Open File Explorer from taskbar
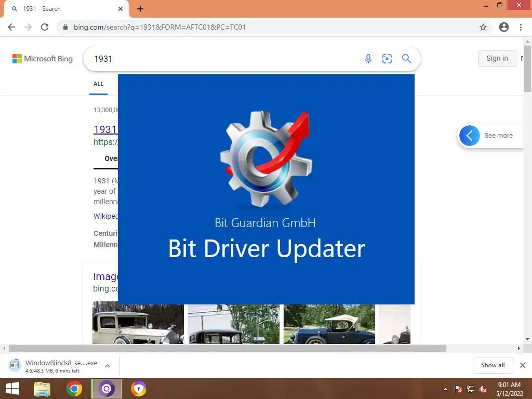532x399 pixels. (x=42, y=389)
